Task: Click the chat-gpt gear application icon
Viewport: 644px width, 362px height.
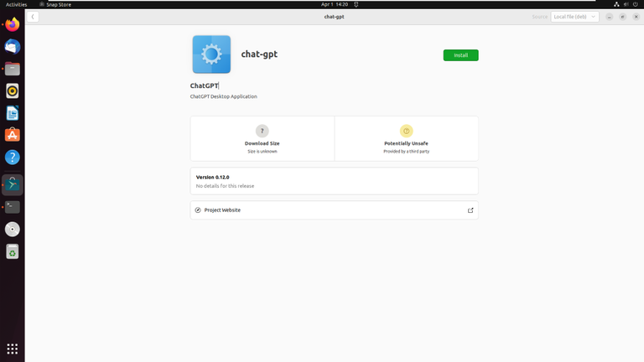Action: [211, 54]
